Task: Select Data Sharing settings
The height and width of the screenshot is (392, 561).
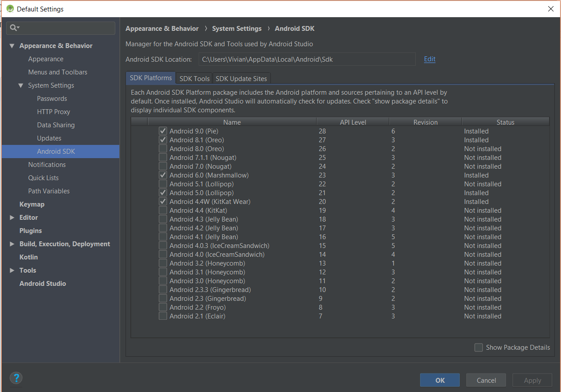Action: pos(56,125)
